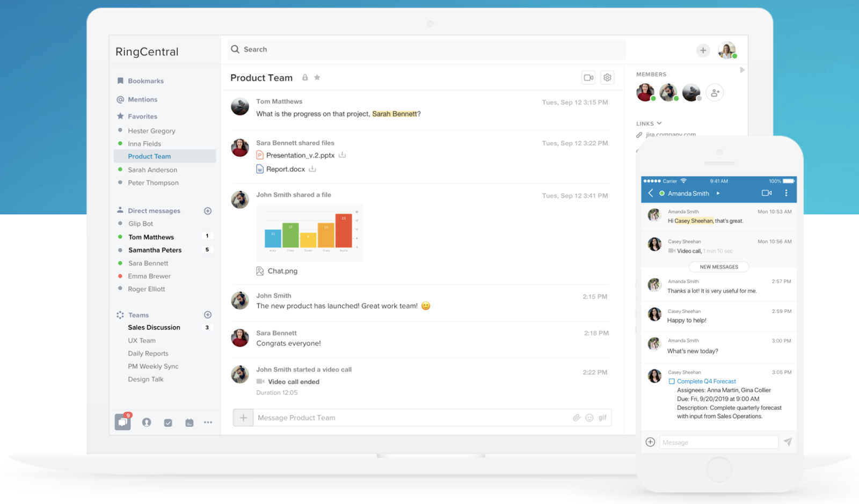Click the Message Product Team input
The width and height of the screenshot is (859, 504).
(412, 418)
